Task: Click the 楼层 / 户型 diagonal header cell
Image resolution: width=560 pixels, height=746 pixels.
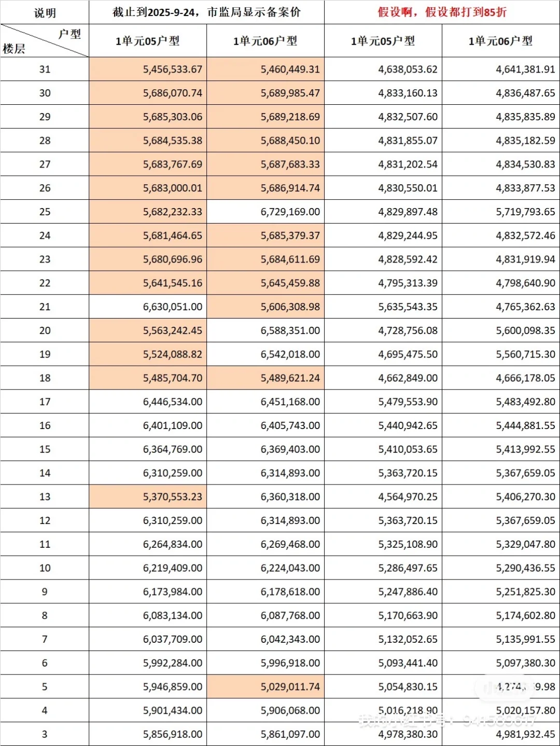Action: click(x=45, y=41)
